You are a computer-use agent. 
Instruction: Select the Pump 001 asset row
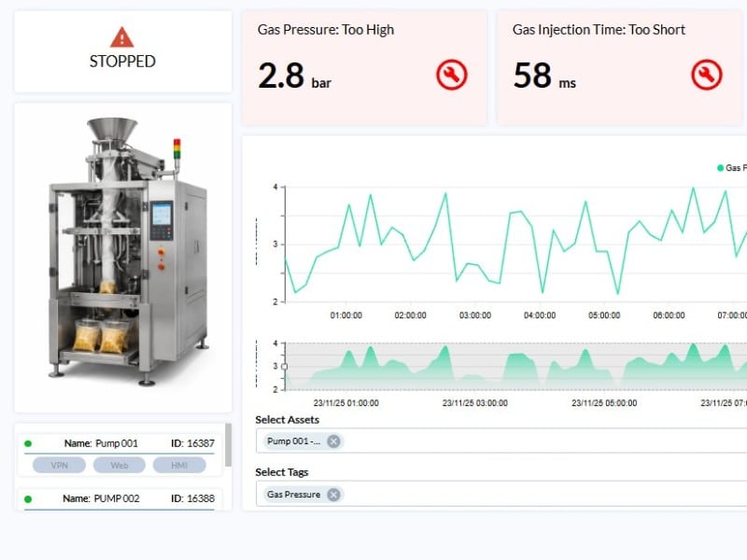pyautogui.click(x=120, y=444)
